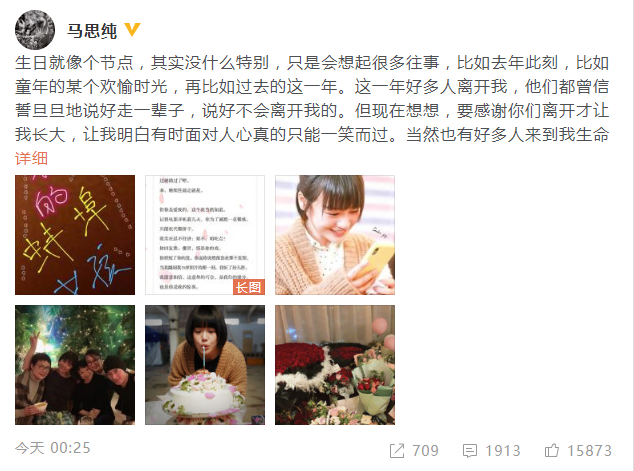
Task: Open the neon handwriting photo thumbnail
Action: tap(75, 235)
